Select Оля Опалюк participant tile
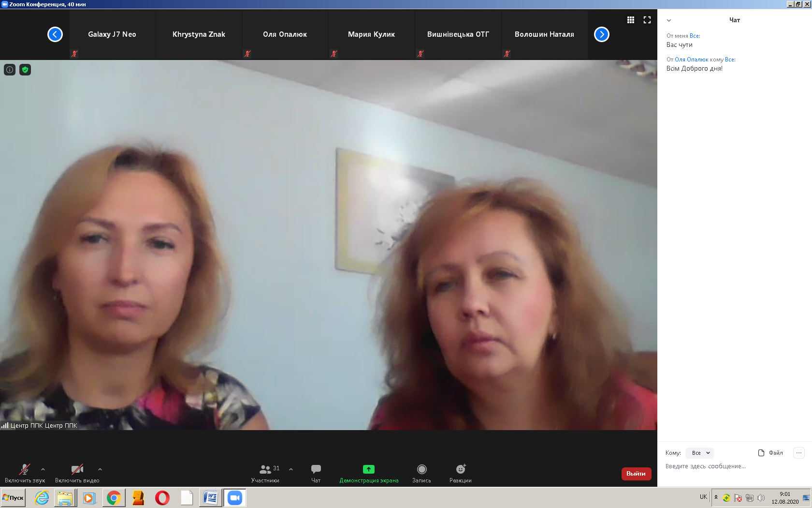 (x=285, y=34)
